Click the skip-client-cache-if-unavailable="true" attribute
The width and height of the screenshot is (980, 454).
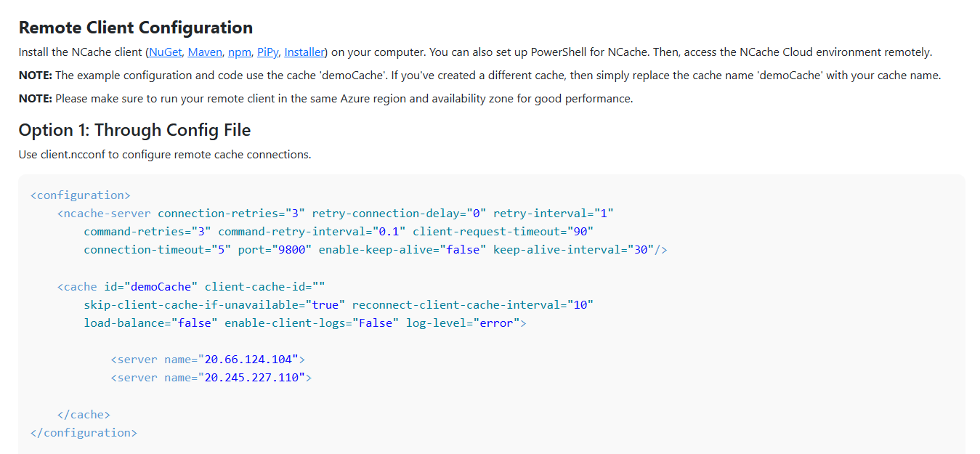pyautogui.click(x=214, y=304)
